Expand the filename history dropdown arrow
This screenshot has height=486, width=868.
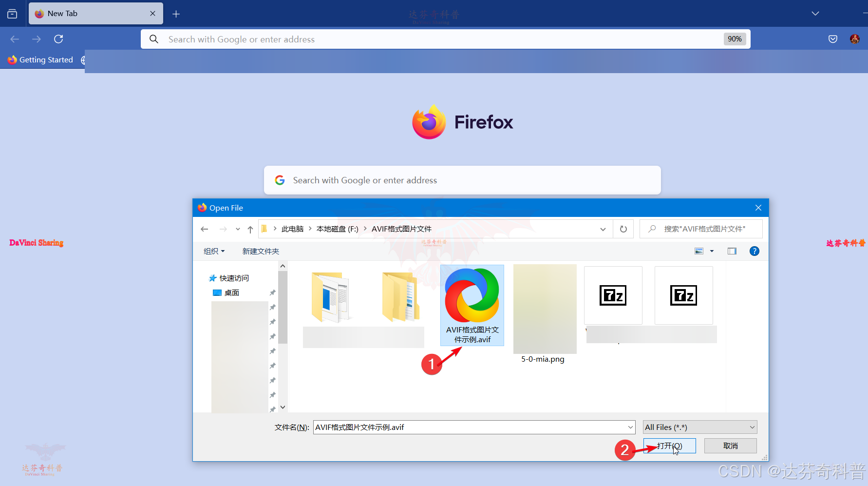click(631, 428)
